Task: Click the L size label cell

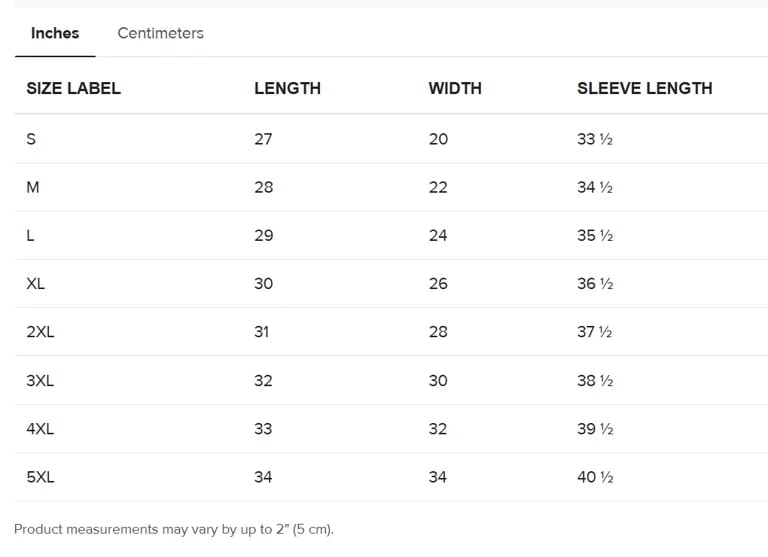Action: click(x=31, y=236)
